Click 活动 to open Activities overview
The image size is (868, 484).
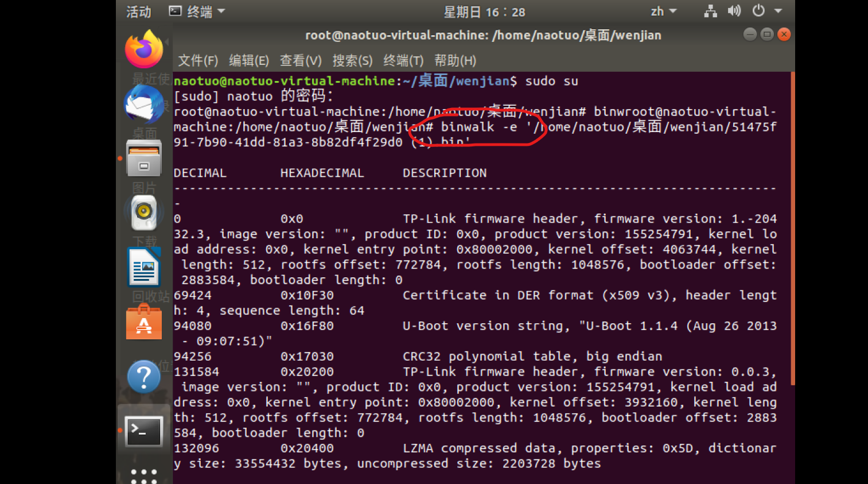pyautogui.click(x=138, y=11)
